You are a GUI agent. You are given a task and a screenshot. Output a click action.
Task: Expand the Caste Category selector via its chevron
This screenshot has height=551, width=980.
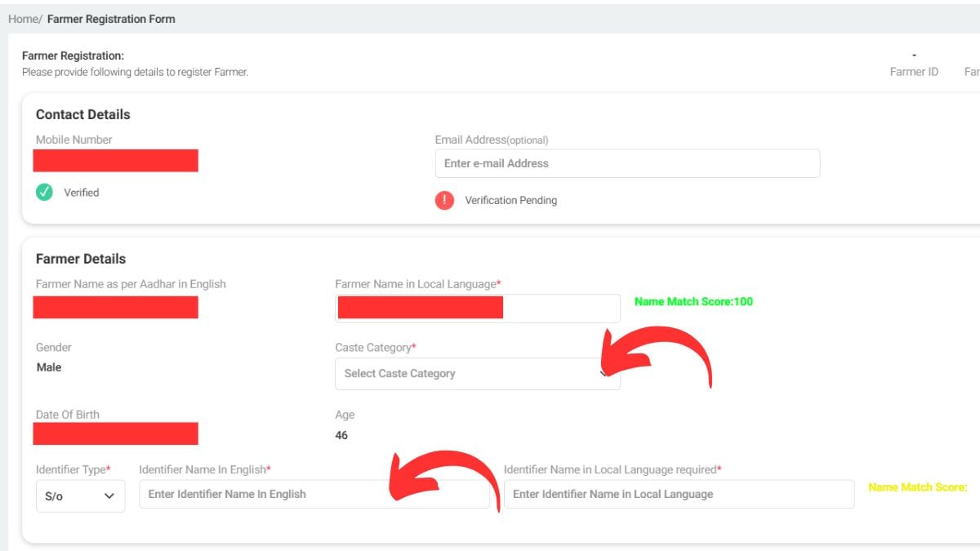(605, 373)
